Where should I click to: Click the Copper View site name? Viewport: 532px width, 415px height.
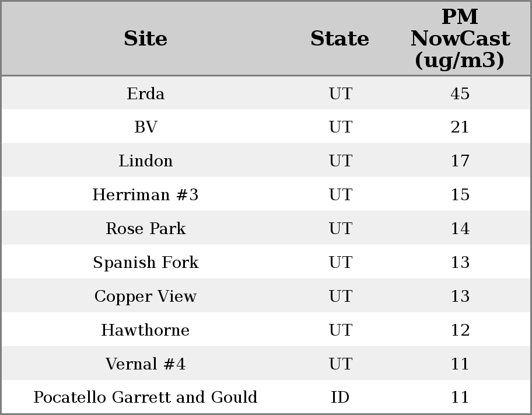point(145,297)
